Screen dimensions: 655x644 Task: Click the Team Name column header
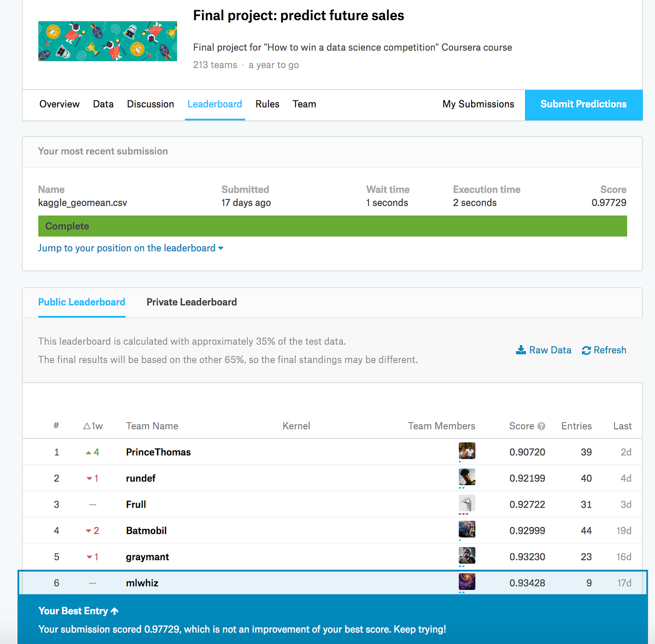click(152, 426)
